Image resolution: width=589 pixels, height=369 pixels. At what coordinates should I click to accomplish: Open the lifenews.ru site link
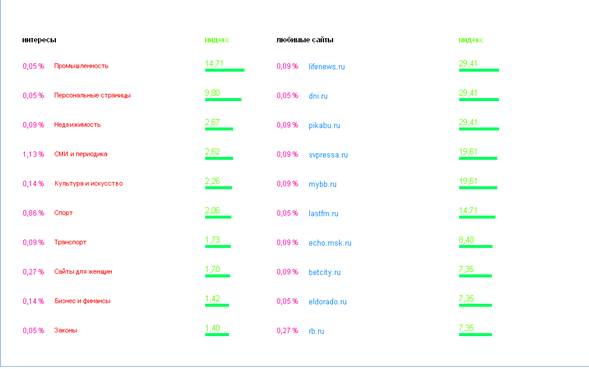tap(326, 67)
